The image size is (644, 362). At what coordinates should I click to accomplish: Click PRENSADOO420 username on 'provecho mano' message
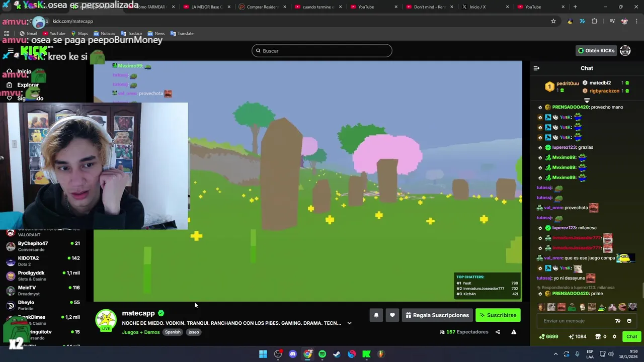570,107
